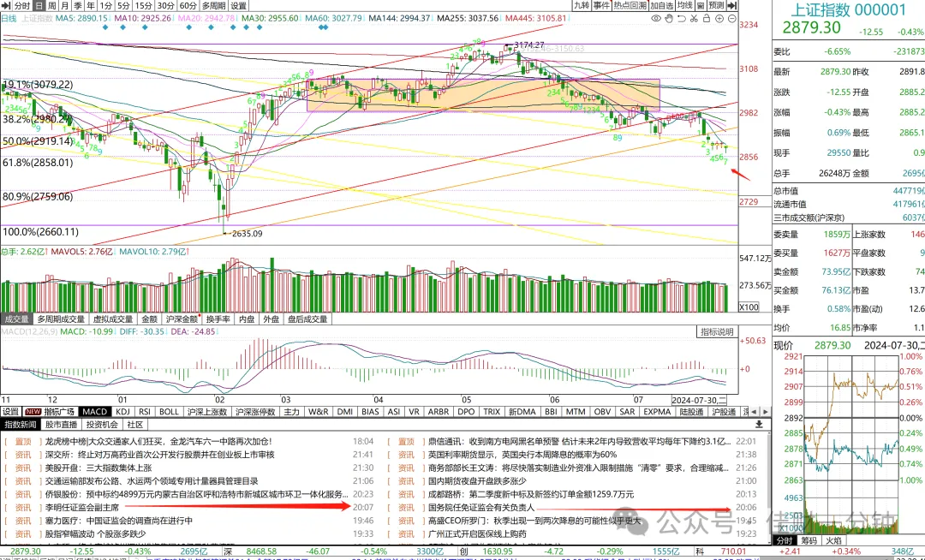The height and width of the screenshot is (560, 925).
Task: Switch indicator to 主力
Action: pos(291,412)
